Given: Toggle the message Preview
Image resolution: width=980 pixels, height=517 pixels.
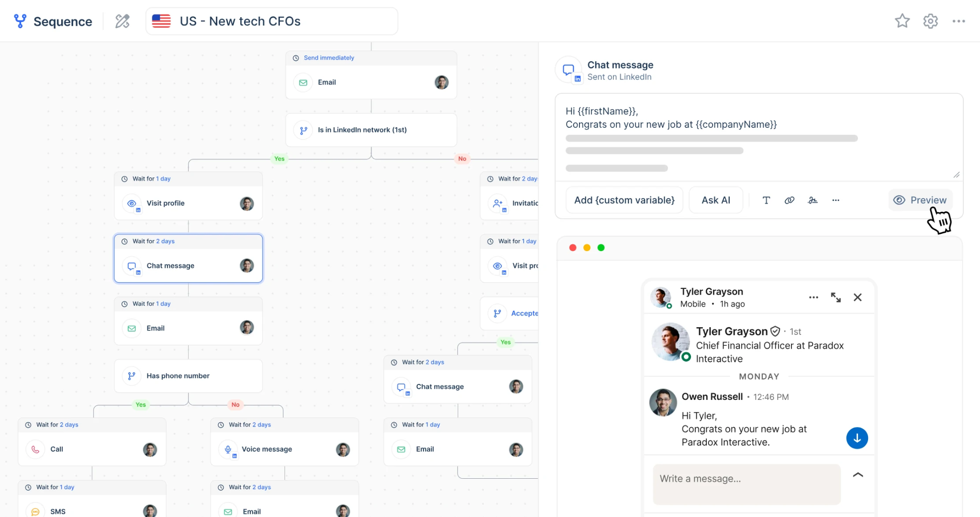Looking at the screenshot, I should (920, 200).
